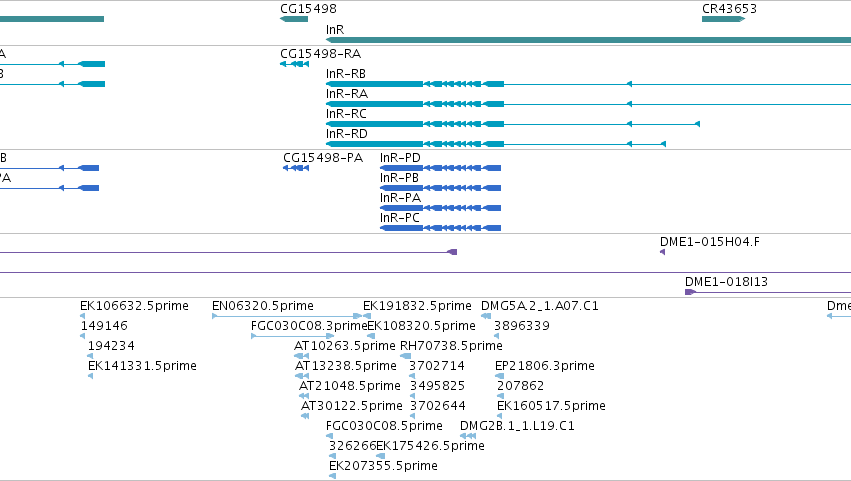The image size is (851, 481).
Task: Select the InR-RD transcript label
Action: click(x=347, y=134)
